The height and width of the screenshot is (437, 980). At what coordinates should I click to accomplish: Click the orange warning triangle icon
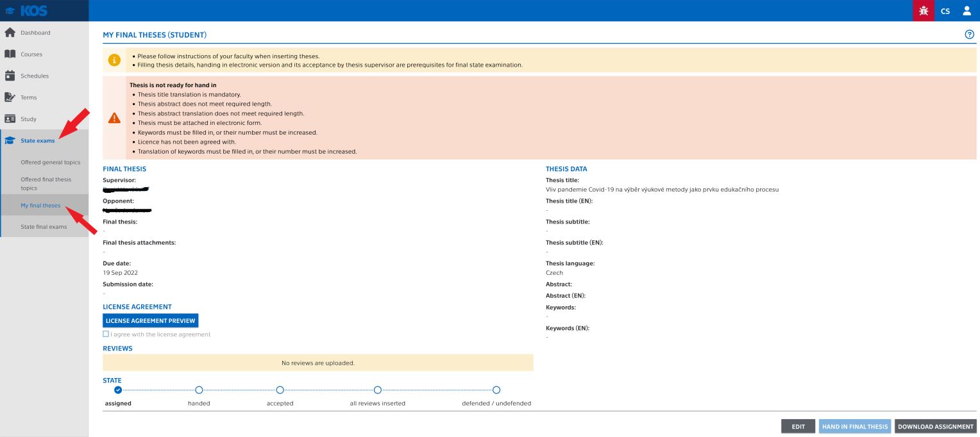[x=114, y=118]
